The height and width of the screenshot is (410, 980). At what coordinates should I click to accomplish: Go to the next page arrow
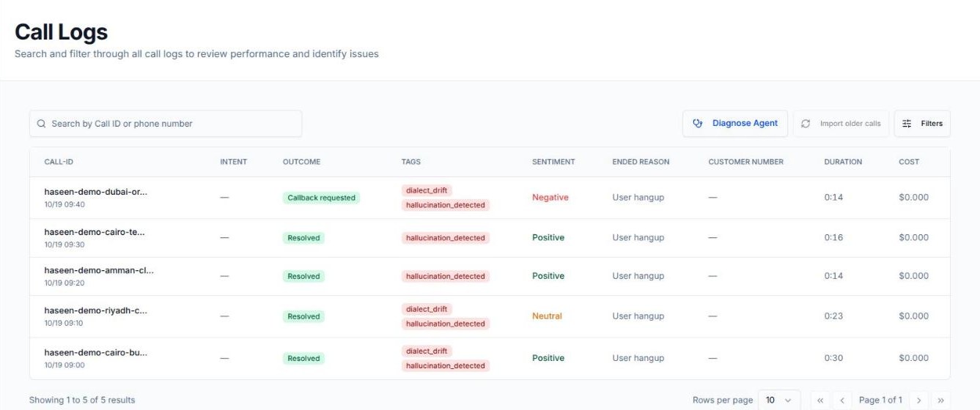918,400
